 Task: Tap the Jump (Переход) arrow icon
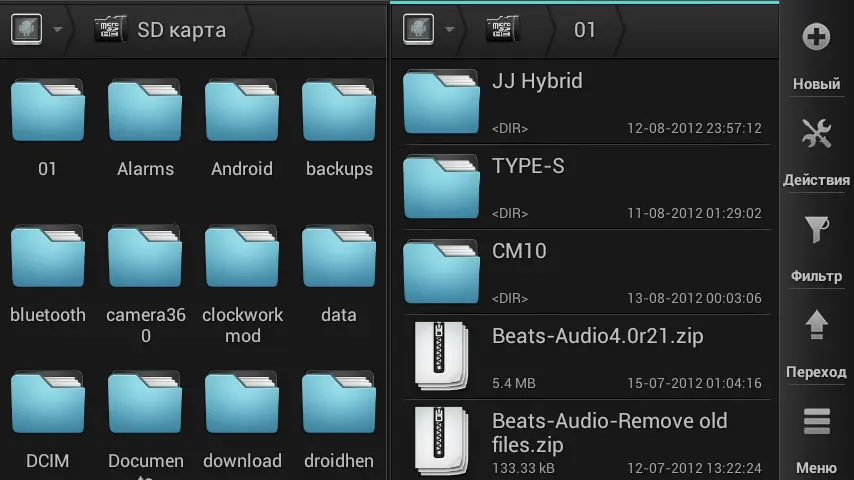coord(816,326)
